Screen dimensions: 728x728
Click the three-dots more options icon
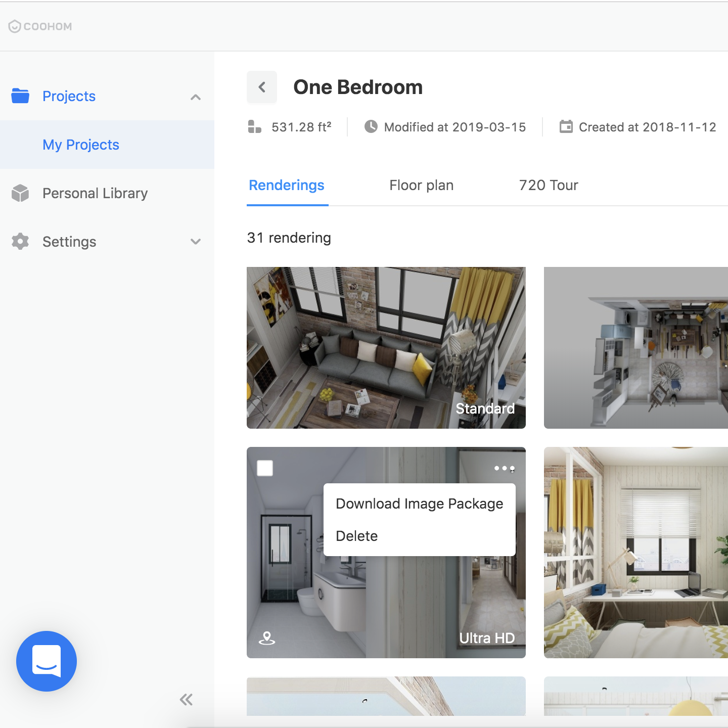505,469
